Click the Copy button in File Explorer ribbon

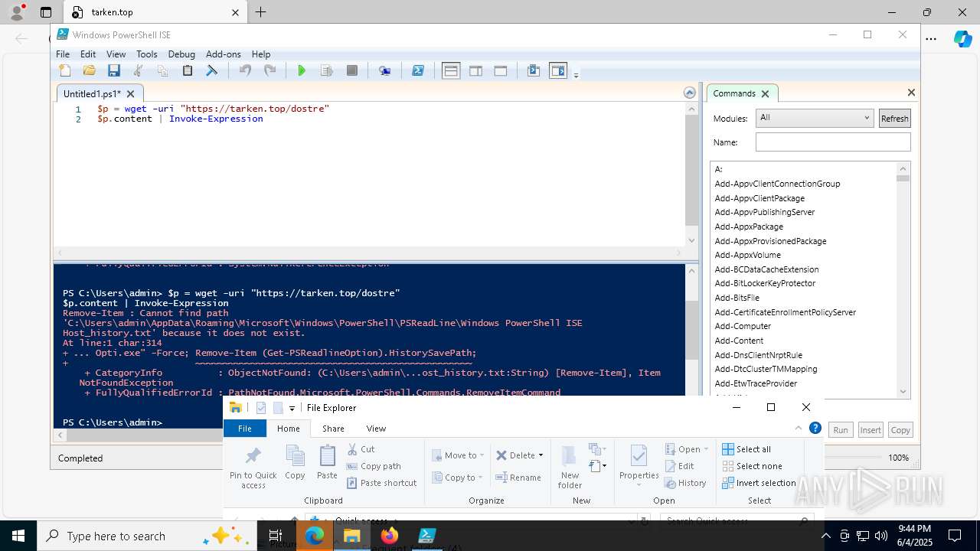pyautogui.click(x=295, y=463)
